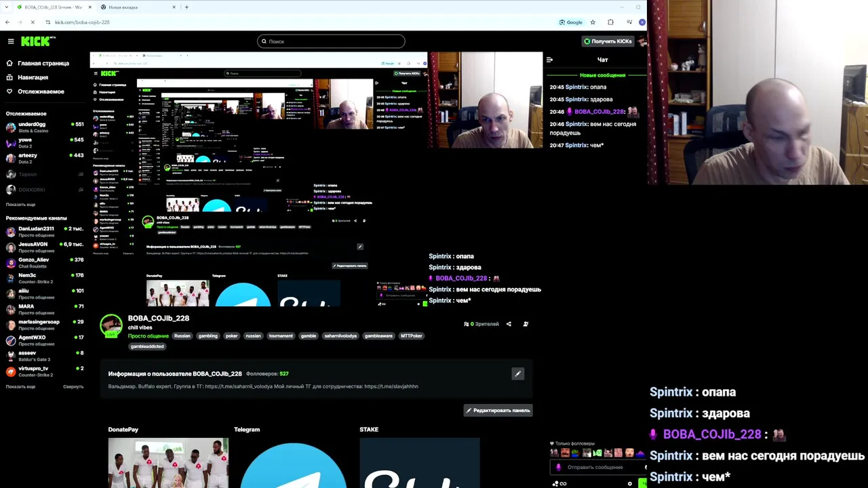
Task: Open the Google lens chip in address bar
Action: [x=571, y=22]
